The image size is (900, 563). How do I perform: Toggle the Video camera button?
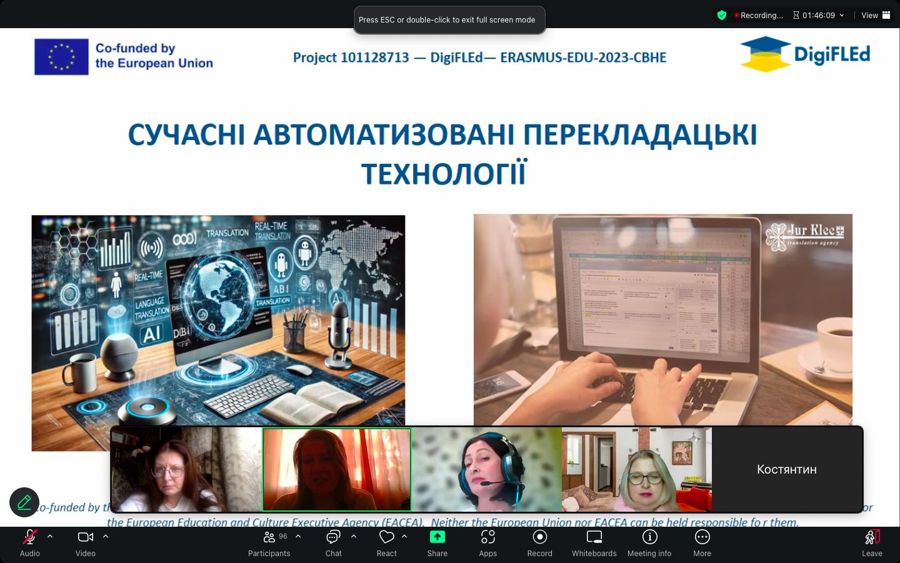point(85,538)
